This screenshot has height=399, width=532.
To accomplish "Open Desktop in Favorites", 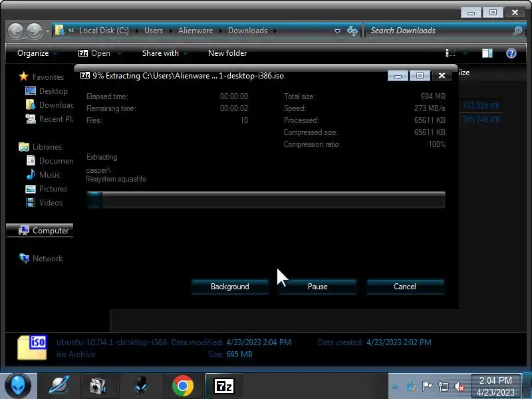I will tap(47, 91).
